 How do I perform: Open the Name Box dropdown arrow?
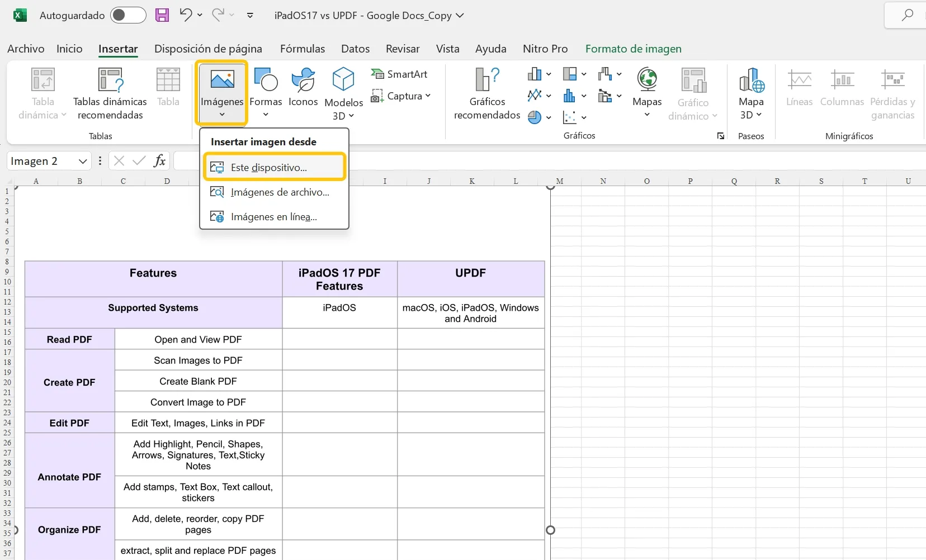click(82, 162)
